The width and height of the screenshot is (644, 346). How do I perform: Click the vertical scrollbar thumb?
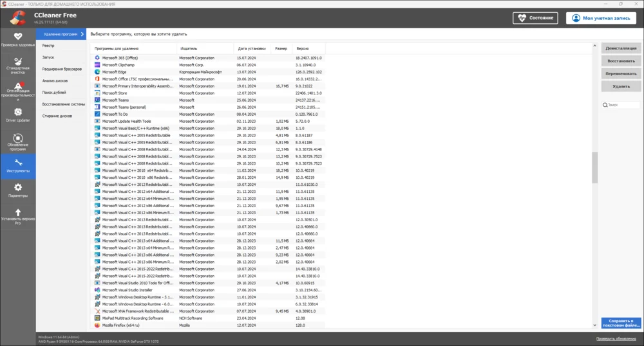(x=594, y=167)
